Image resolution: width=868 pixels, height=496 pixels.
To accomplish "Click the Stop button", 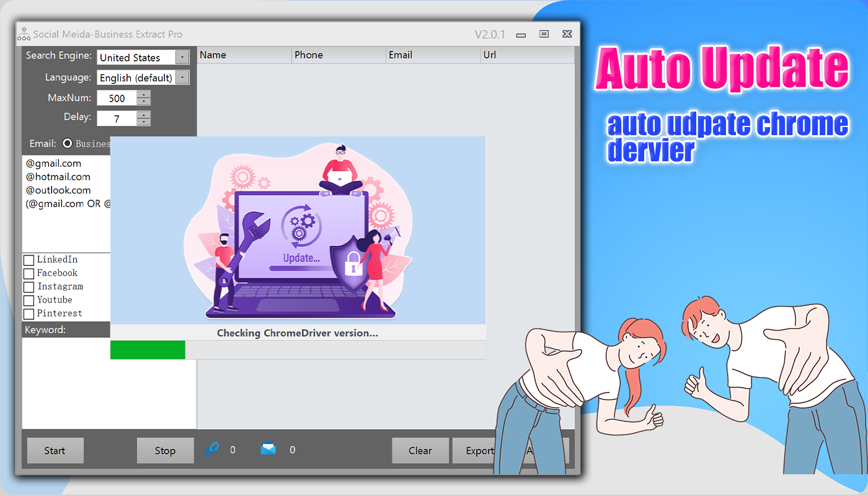I will [165, 451].
